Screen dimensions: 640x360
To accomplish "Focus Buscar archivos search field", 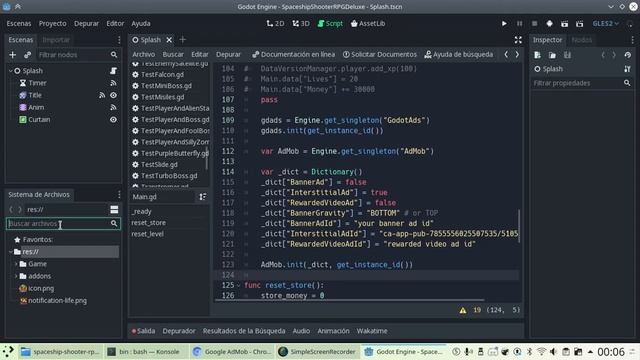I will click(x=63, y=223).
